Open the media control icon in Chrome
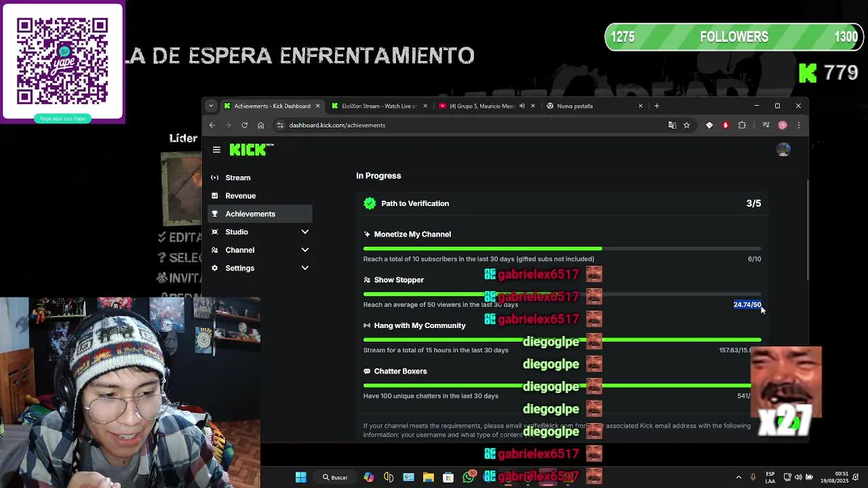 coord(766,125)
